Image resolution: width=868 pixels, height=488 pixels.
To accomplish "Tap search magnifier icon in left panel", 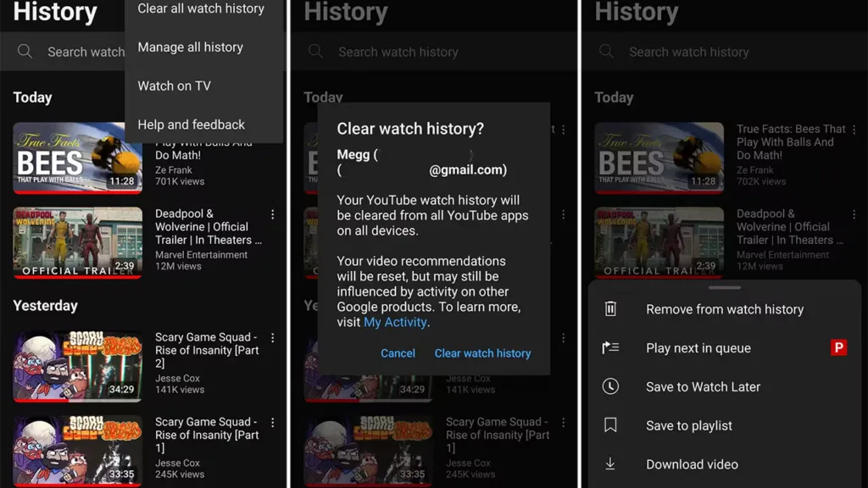I will pyautogui.click(x=25, y=52).
